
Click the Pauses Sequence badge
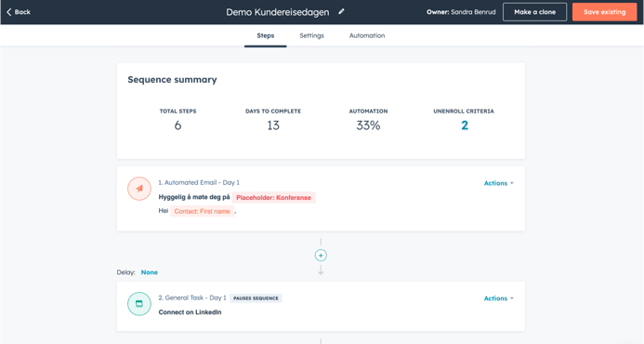(256, 298)
